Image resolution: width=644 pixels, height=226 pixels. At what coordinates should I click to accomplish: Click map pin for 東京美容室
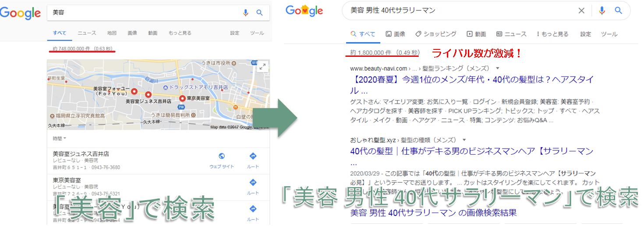[182, 99]
